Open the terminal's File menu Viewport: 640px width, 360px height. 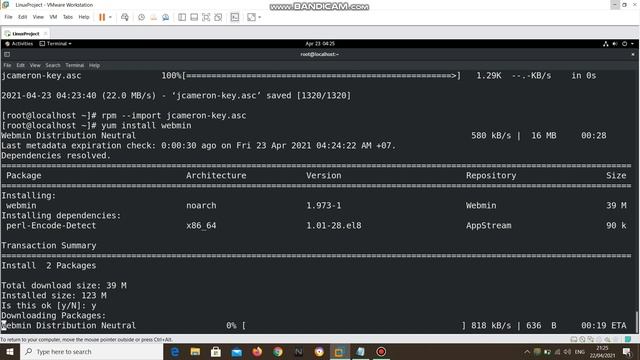7,65
